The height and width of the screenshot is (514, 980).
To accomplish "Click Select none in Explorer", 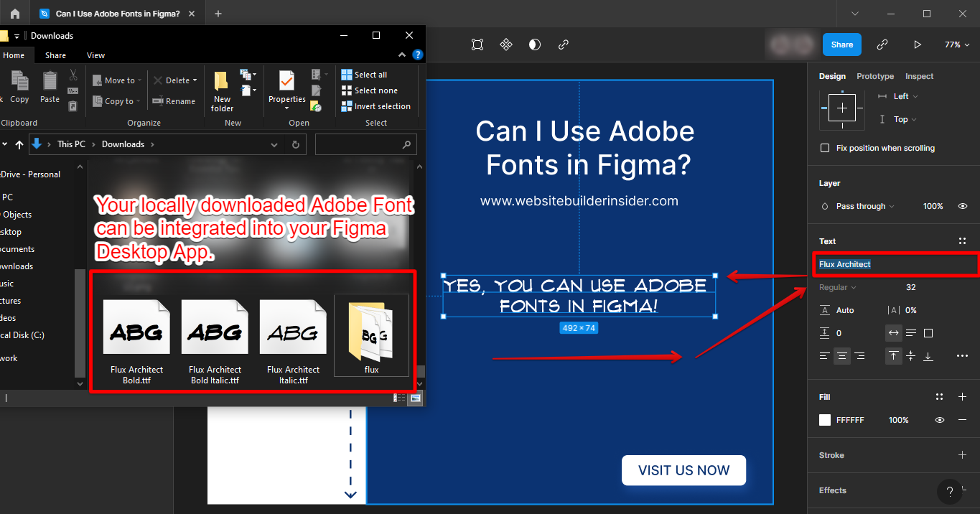I will (x=369, y=90).
